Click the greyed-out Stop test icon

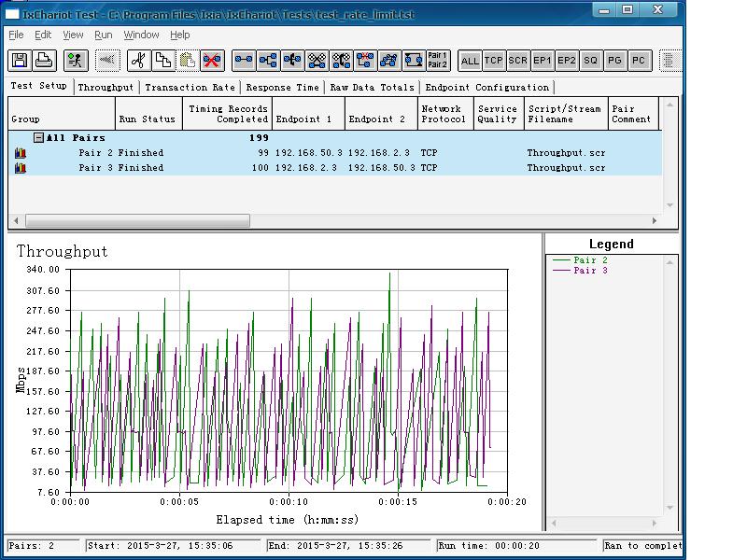click(107, 61)
